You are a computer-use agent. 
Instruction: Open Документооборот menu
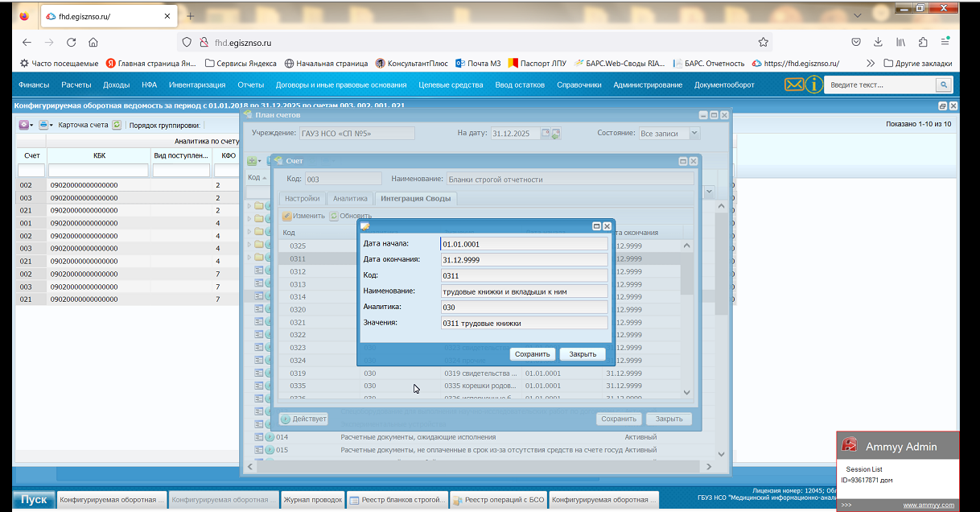(725, 85)
